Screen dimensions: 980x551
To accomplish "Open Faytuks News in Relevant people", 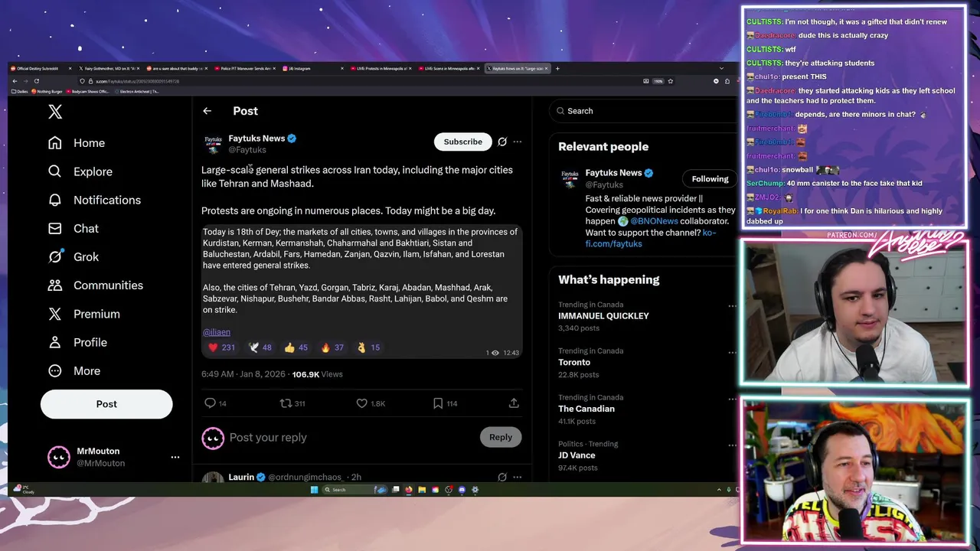I will pyautogui.click(x=613, y=173).
